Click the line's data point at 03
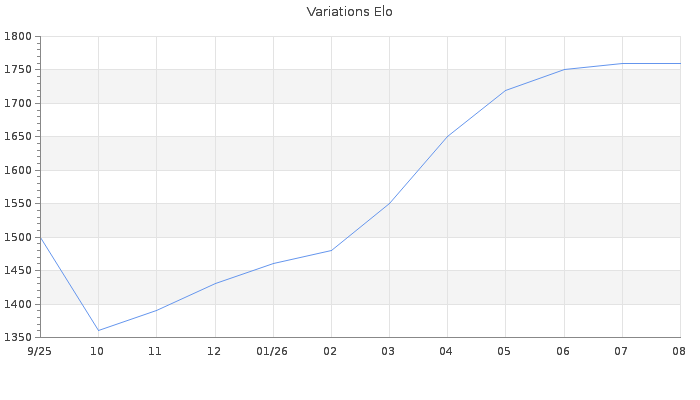700x400 pixels. tap(389, 204)
